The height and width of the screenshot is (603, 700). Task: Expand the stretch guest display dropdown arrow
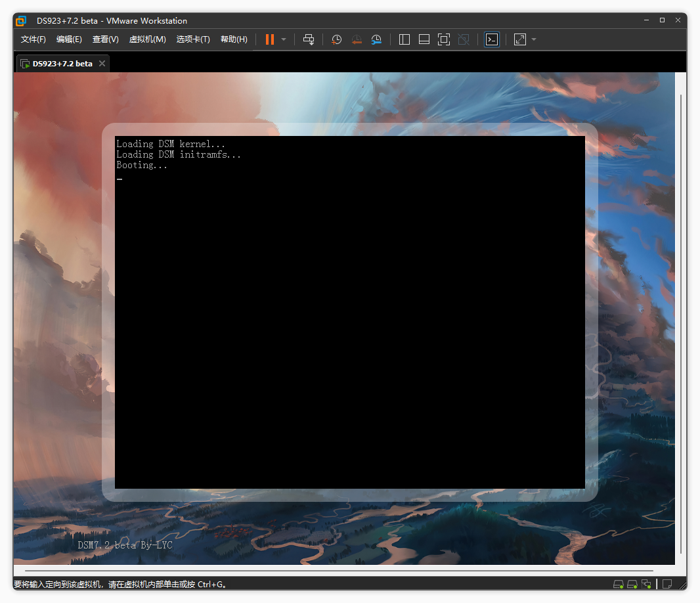[x=534, y=39]
